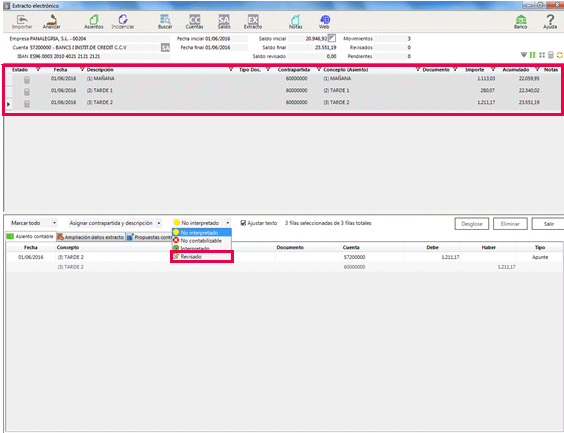Open the SA Saldo toolbar icon
564x433 pixels.
224,22
